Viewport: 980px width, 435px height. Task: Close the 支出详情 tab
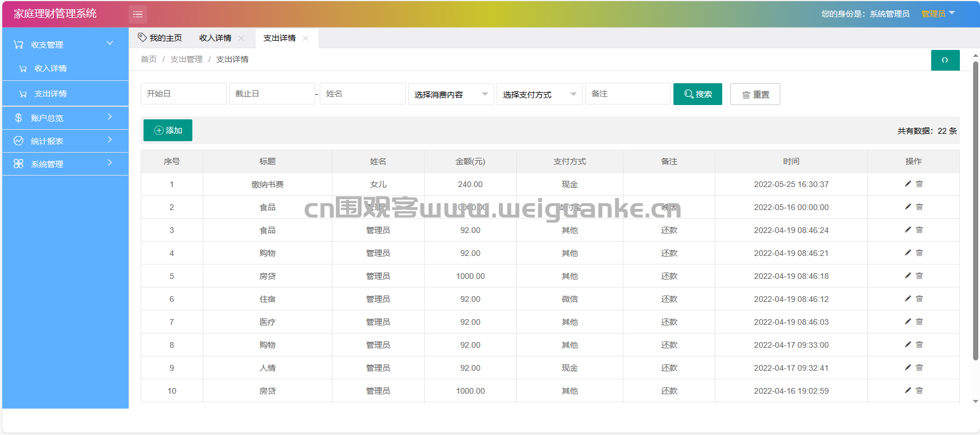click(305, 38)
